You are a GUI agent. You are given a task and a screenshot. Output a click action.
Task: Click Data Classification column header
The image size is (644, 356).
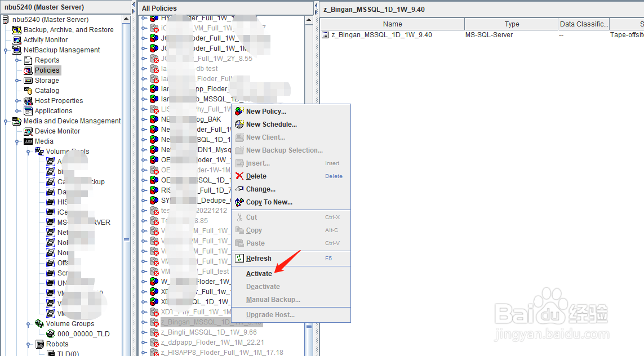[x=584, y=24]
